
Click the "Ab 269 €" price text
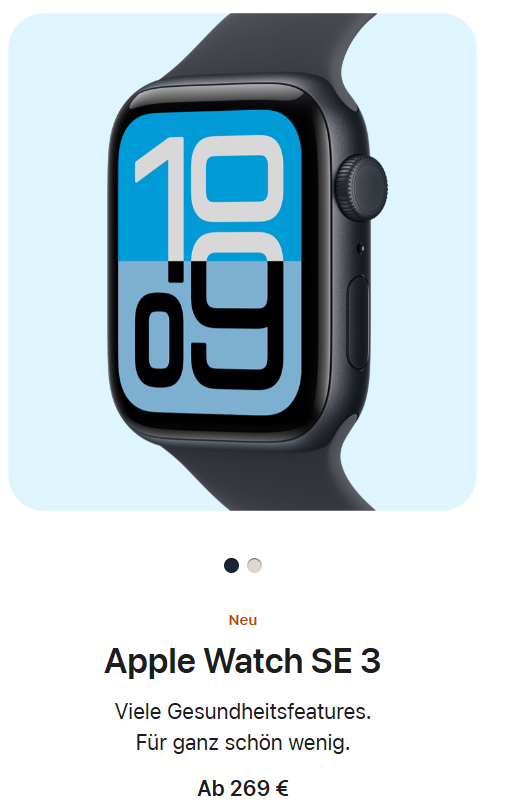coord(243,788)
